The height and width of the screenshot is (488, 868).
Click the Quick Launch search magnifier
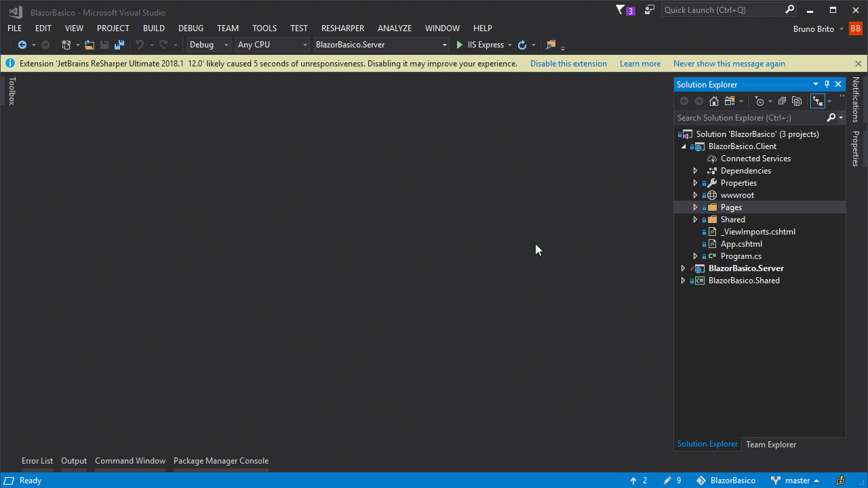point(789,10)
